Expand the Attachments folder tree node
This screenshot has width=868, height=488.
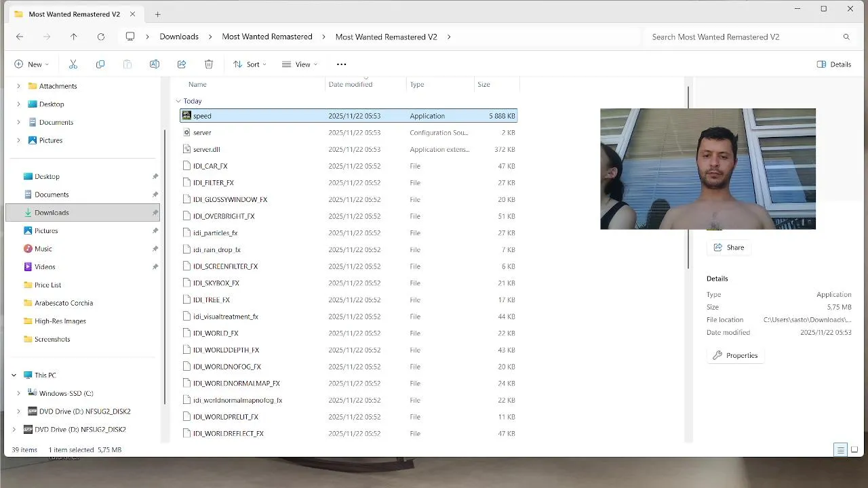pyautogui.click(x=18, y=86)
